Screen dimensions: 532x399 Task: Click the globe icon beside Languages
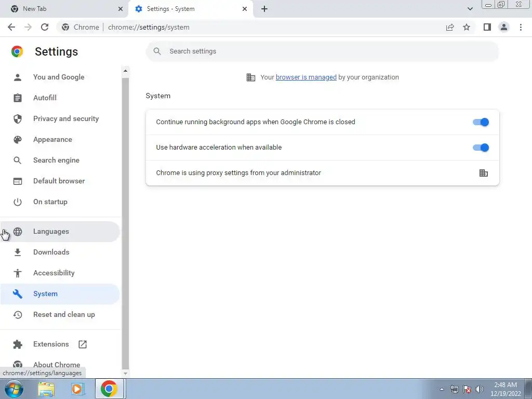click(x=18, y=231)
